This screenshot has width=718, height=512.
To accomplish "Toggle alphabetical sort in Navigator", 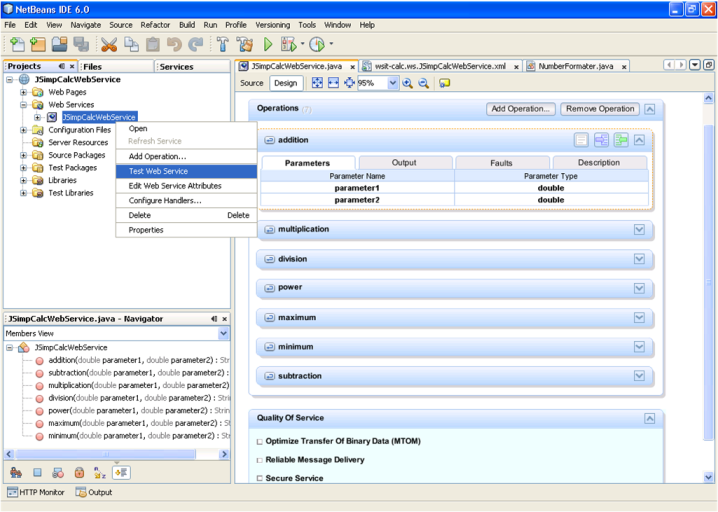I will pos(100,472).
